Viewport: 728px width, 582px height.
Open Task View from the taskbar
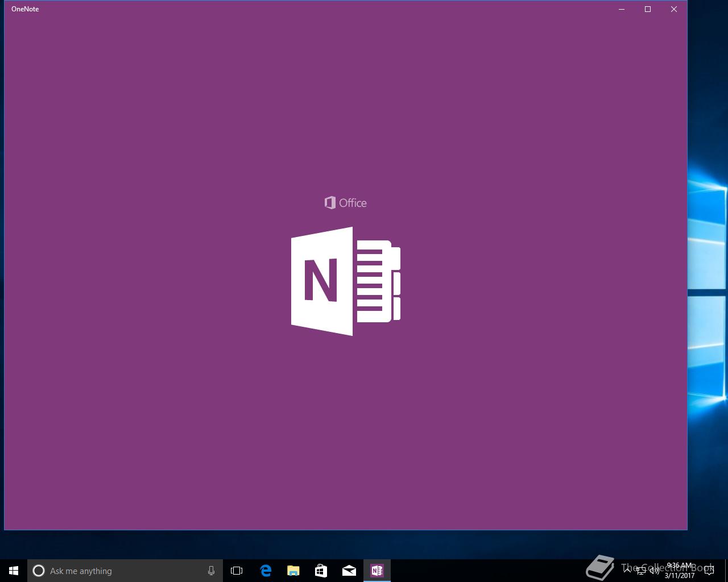coord(237,571)
